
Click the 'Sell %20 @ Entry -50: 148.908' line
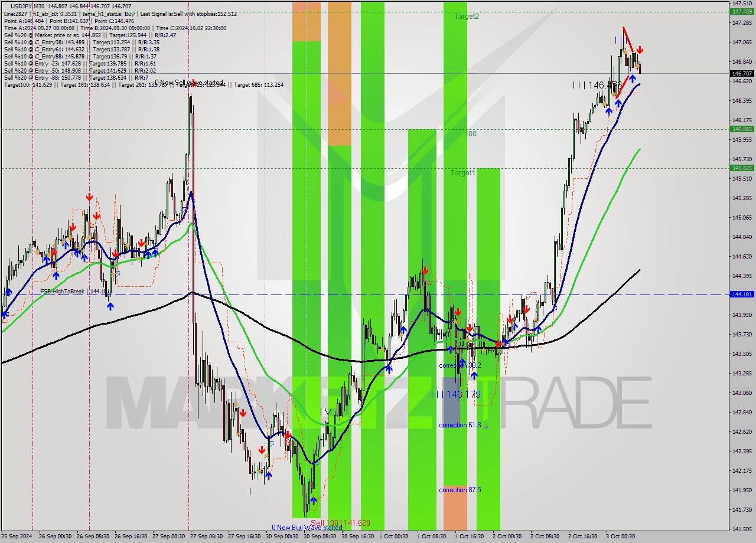point(80,70)
